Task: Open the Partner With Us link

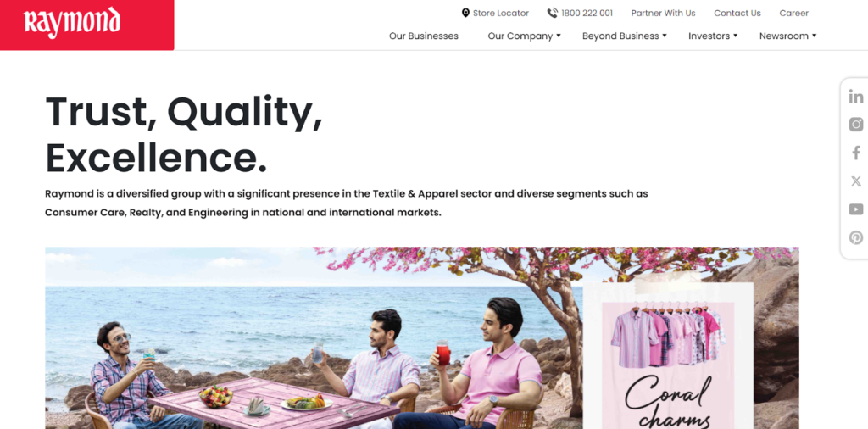Action: pyautogui.click(x=663, y=13)
